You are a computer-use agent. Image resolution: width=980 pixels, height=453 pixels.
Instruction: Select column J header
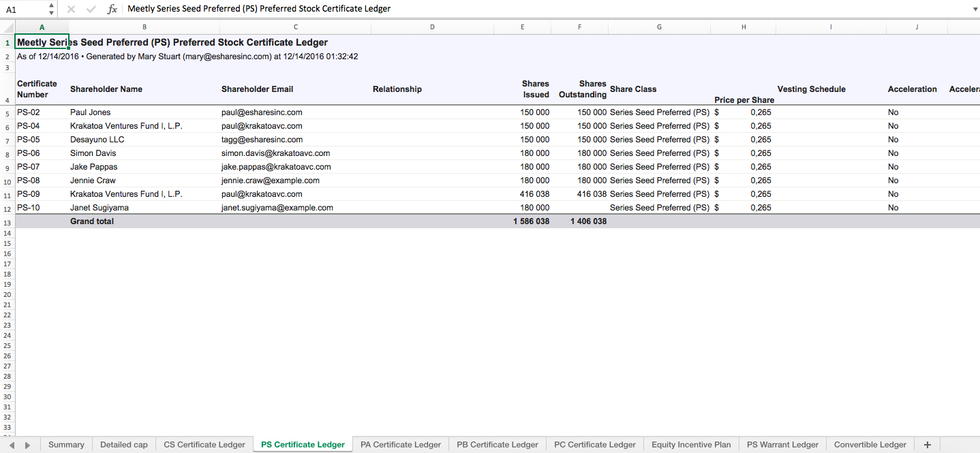pos(917,27)
